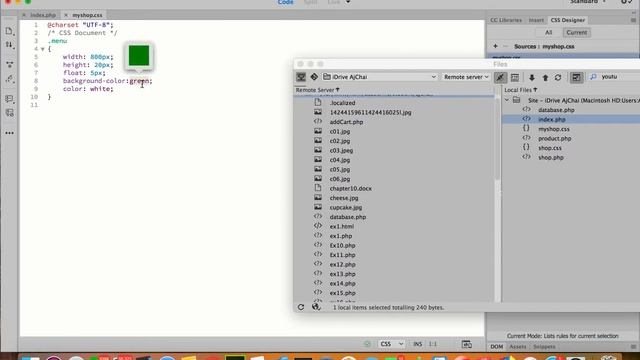This screenshot has width=640, height=360.
Task: Click INS mode indicator in status bar
Action: point(417,344)
